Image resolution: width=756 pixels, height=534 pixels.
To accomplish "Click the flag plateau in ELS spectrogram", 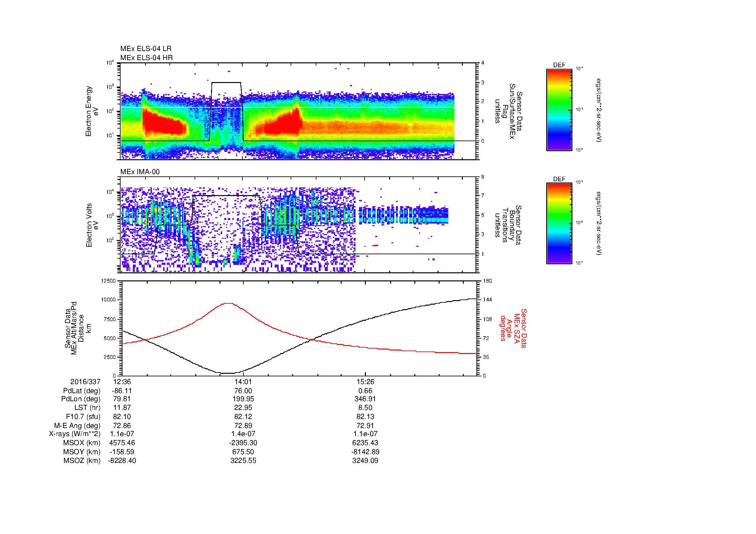I will [226, 83].
